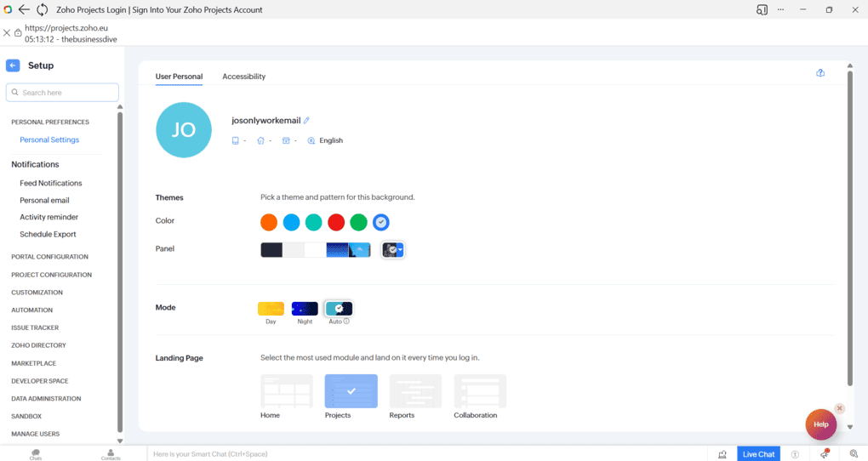Switch to the User Personal tab

click(179, 77)
